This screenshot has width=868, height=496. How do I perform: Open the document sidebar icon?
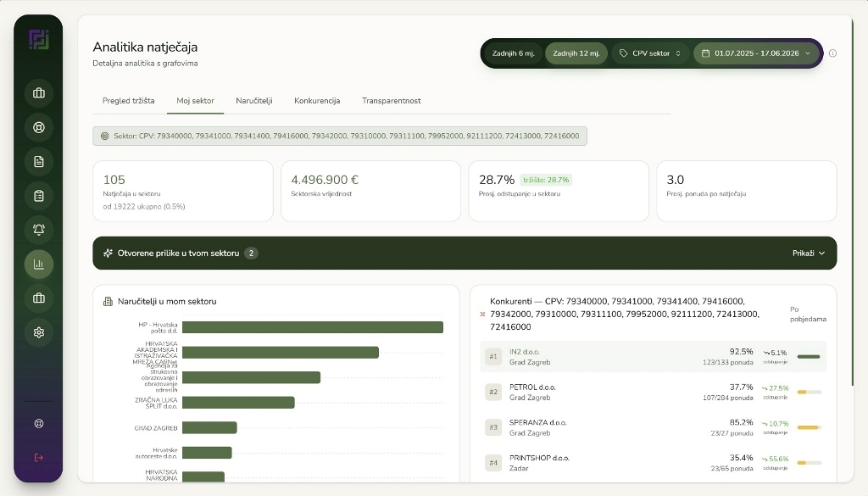pyautogui.click(x=39, y=162)
